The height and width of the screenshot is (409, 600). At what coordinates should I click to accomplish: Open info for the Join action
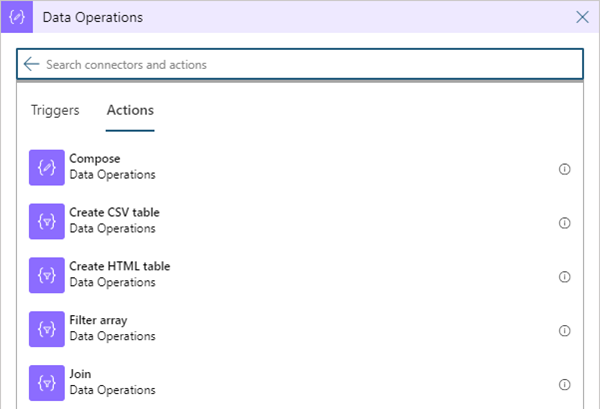(564, 385)
